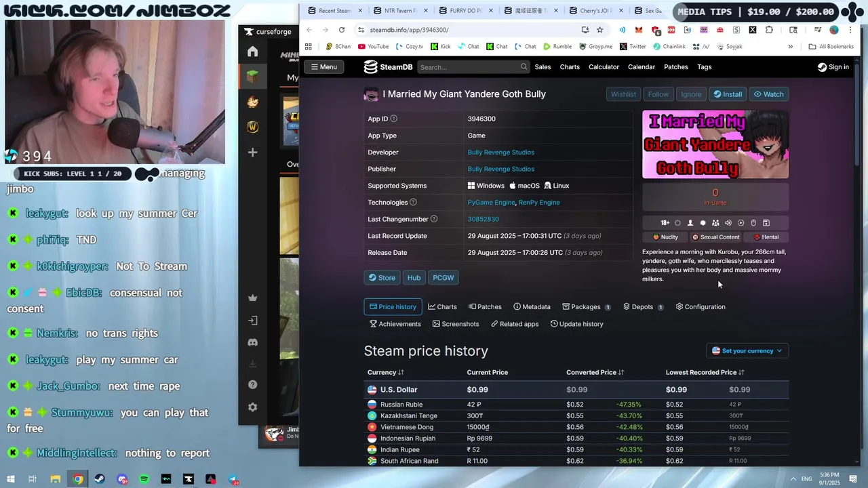
Task: Open the Configuration tab
Action: 701,307
